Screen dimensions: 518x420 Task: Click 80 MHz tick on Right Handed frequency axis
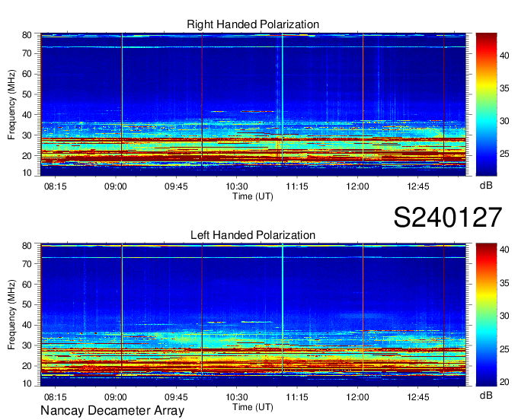coord(27,35)
